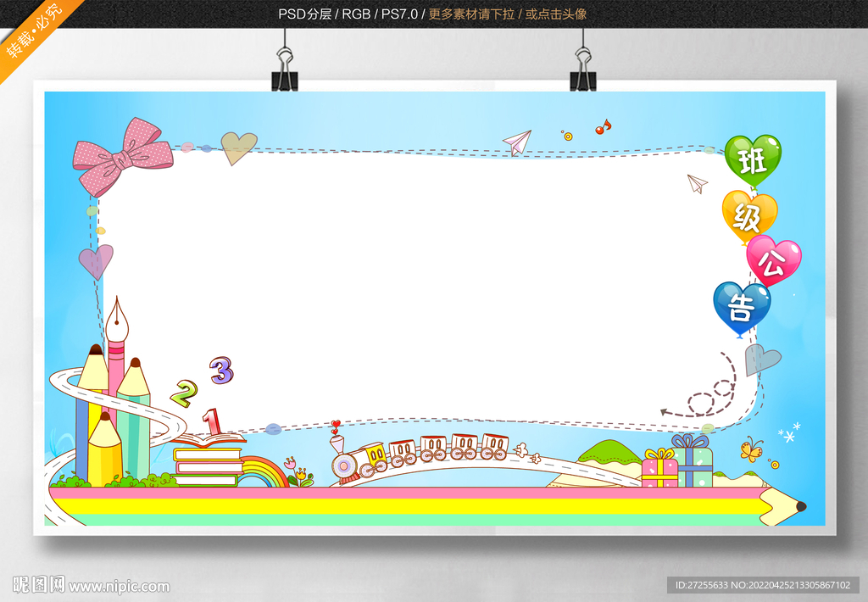
Task: Click the orange "转载·必究" corner ribbon
Action: point(34,32)
